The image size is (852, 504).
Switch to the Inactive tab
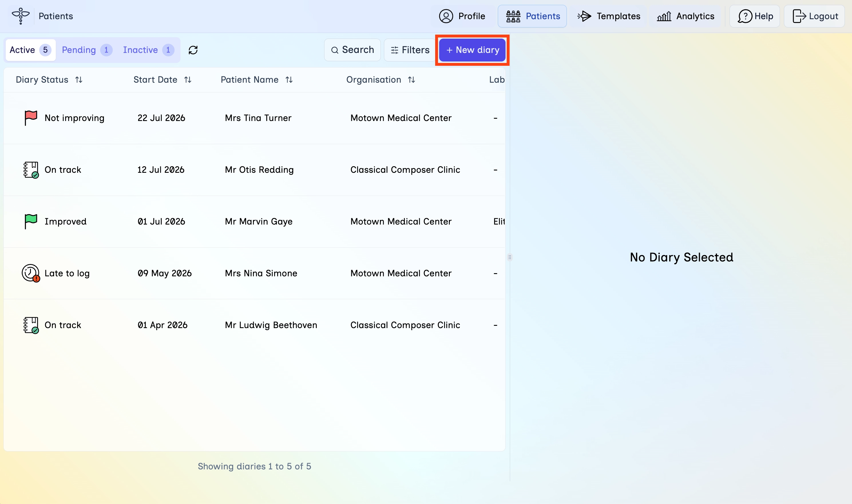tap(148, 50)
